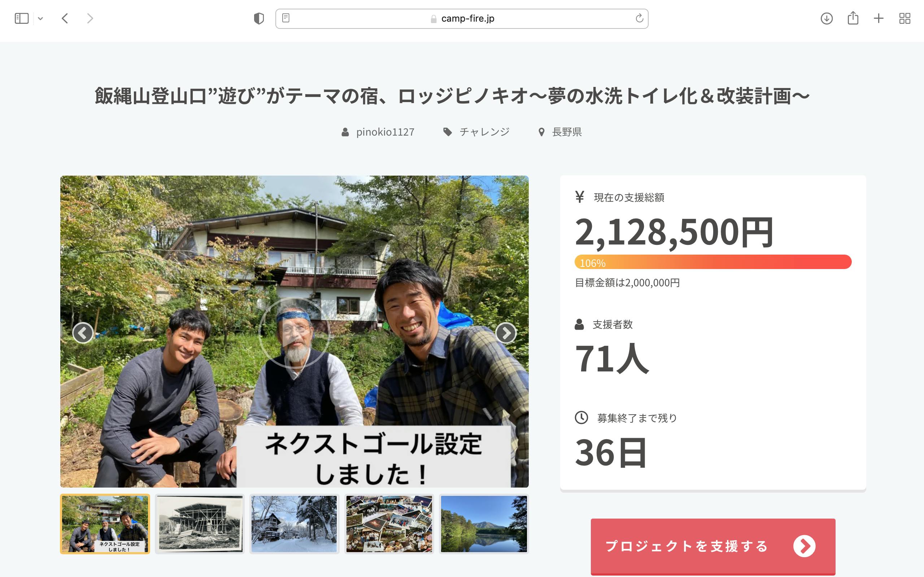Image resolution: width=924 pixels, height=577 pixels.
Task: Click the camp-fire.jp address bar
Action: tap(467, 18)
